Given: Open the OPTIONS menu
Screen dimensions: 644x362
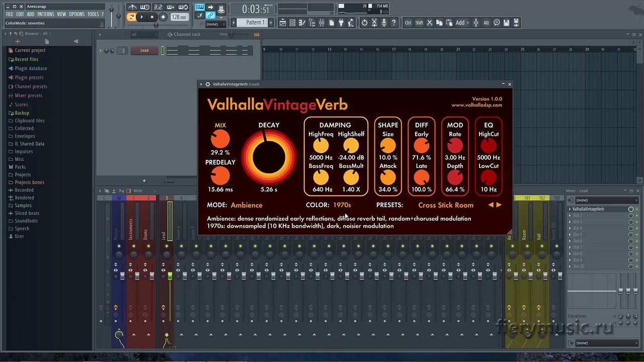Looking at the screenshot, I should (77, 14).
